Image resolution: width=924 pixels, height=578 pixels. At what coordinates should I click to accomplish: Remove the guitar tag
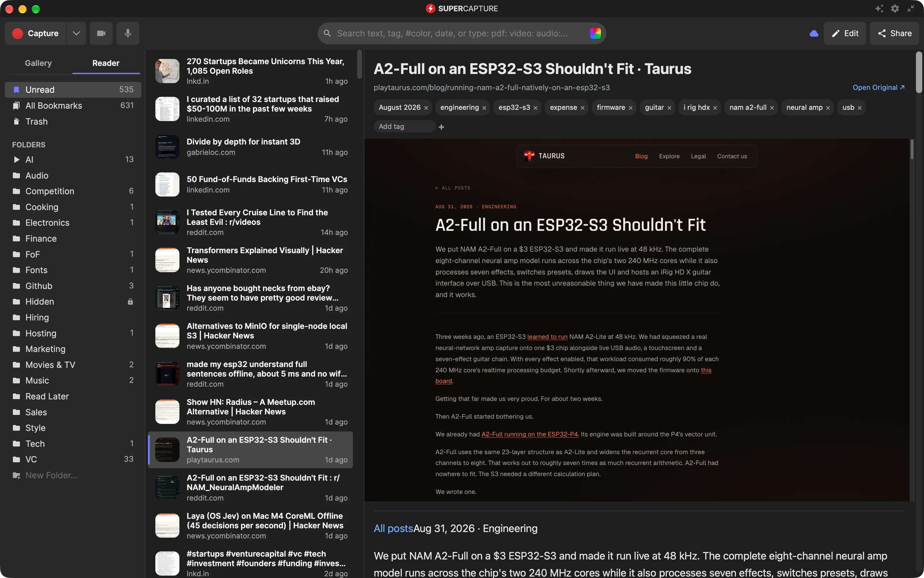point(669,108)
